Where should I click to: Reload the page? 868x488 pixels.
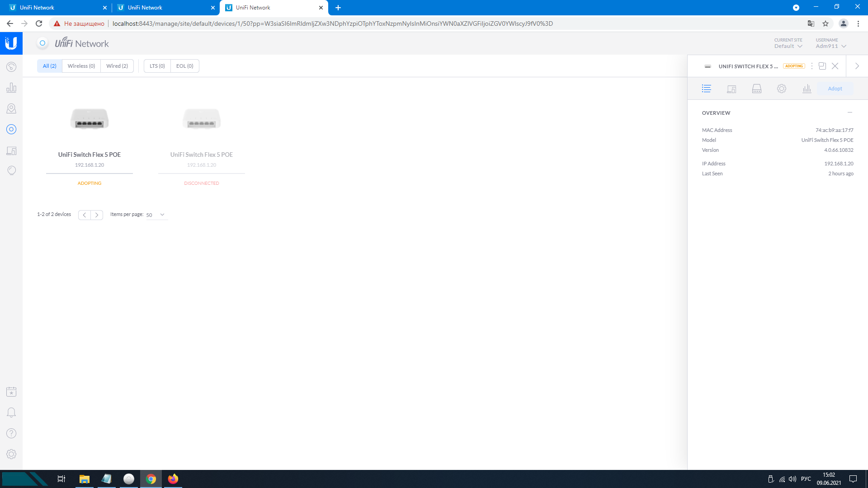coord(39,23)
